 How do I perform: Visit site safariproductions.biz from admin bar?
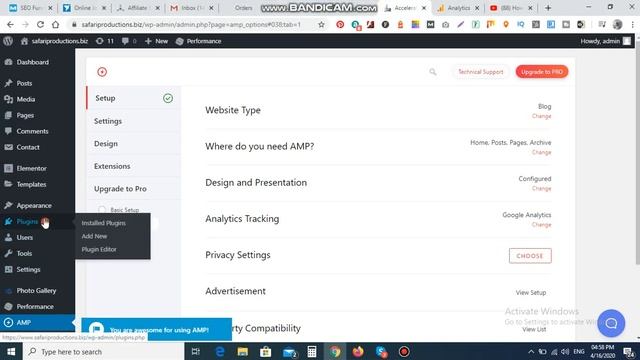pos(54,41)
